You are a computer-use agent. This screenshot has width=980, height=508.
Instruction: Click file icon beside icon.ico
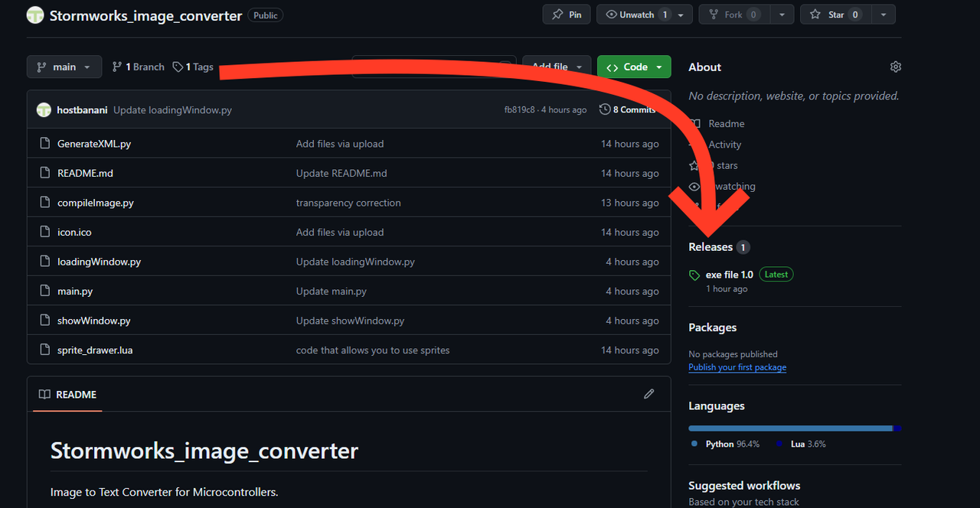click(44, 232)
